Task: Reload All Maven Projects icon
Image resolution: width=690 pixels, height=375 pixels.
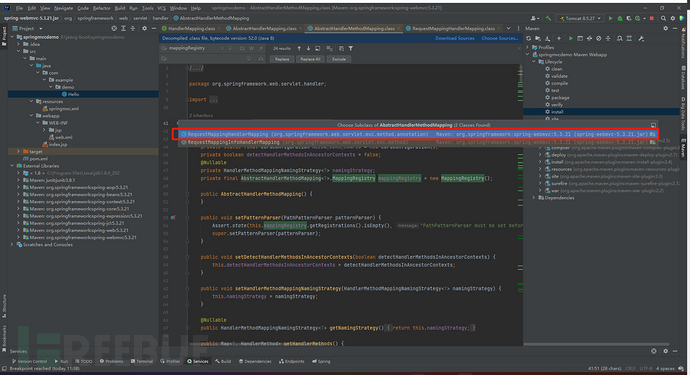Action: (x=529, y=38)
